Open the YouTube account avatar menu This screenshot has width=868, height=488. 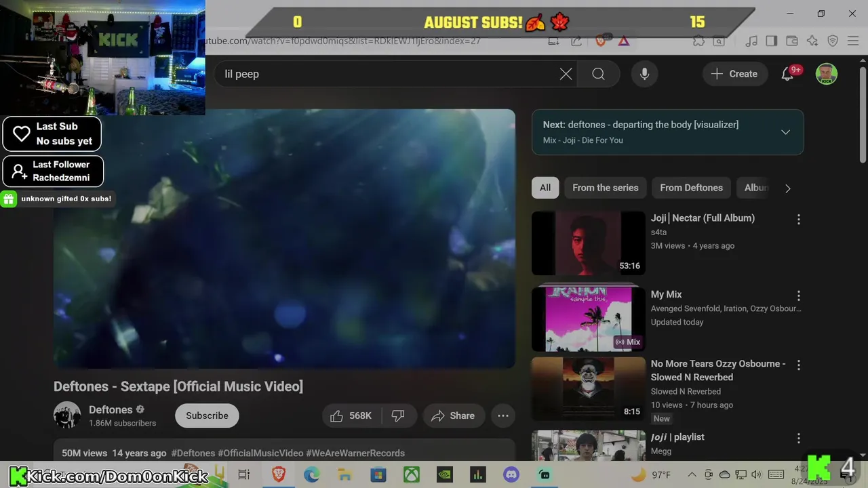(826, 74)
